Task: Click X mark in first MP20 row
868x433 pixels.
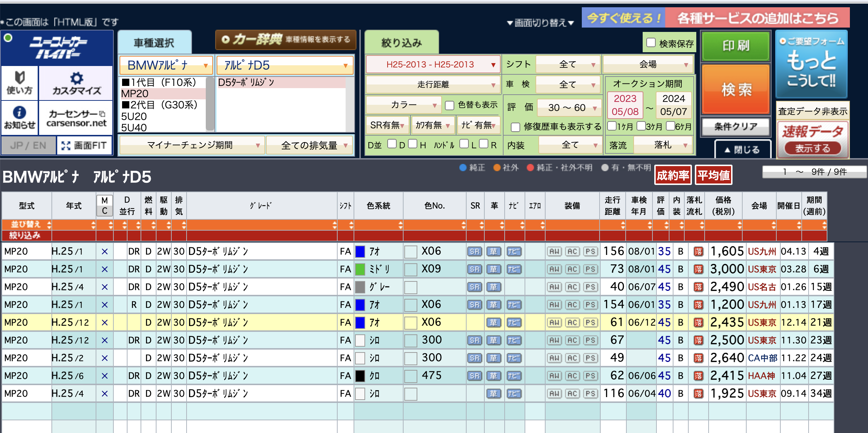Action: [x=105, y=251]
